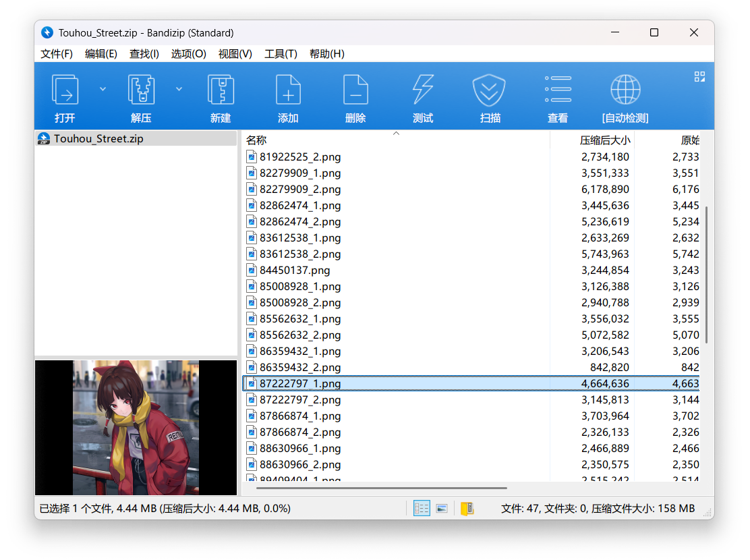This screenshot has width=750, height=560.
Task: Toggle image preview pane in status bar
Action: [442, 508]
